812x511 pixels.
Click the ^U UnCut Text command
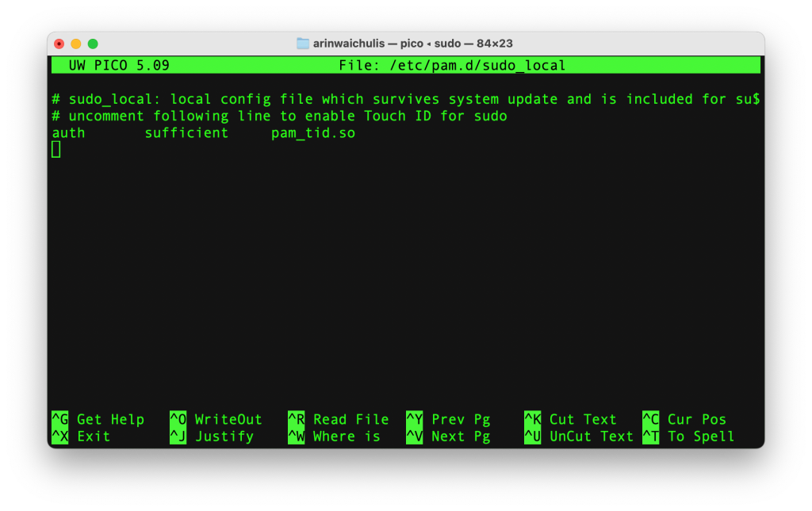[x=580, y=436]
